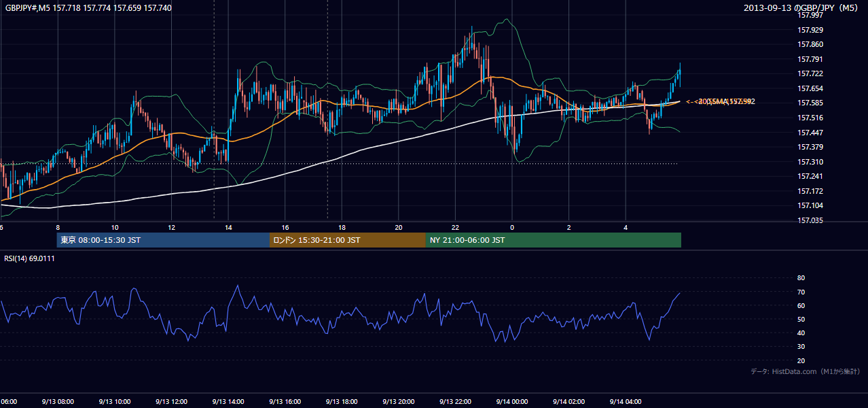Select the 東京 08:00-15:30 JST session bar

pyautogui.click(x=163, y=240)
